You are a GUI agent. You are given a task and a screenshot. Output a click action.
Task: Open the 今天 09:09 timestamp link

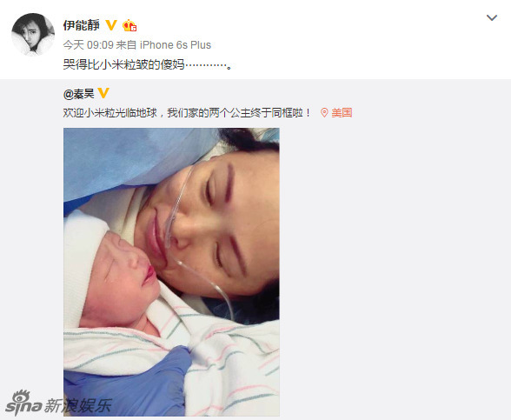pos(88,45)
